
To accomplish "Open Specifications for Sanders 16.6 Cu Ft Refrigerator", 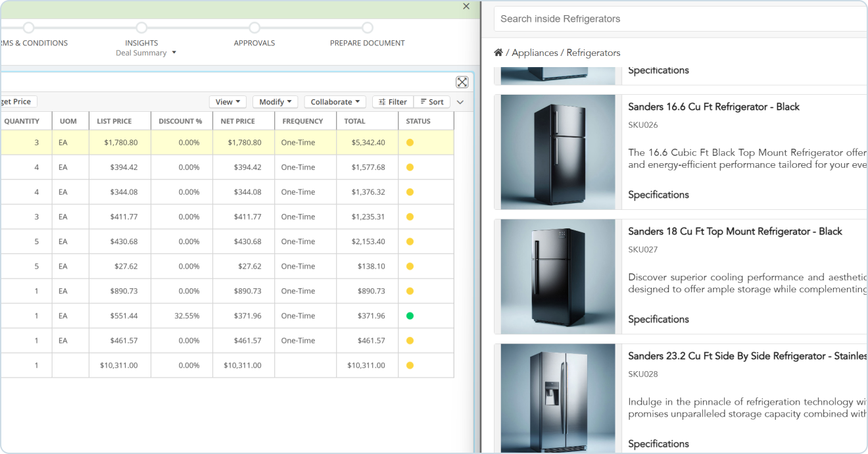I will pos(658,195).
